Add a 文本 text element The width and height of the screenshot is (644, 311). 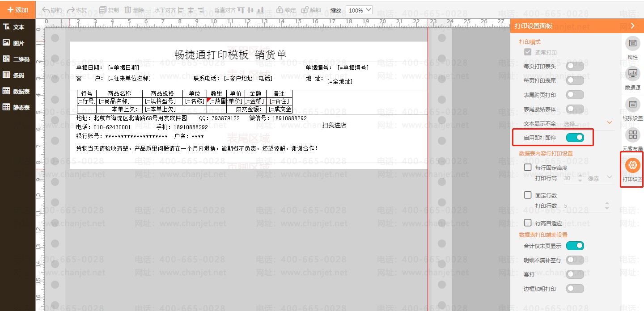coord(14,27)
